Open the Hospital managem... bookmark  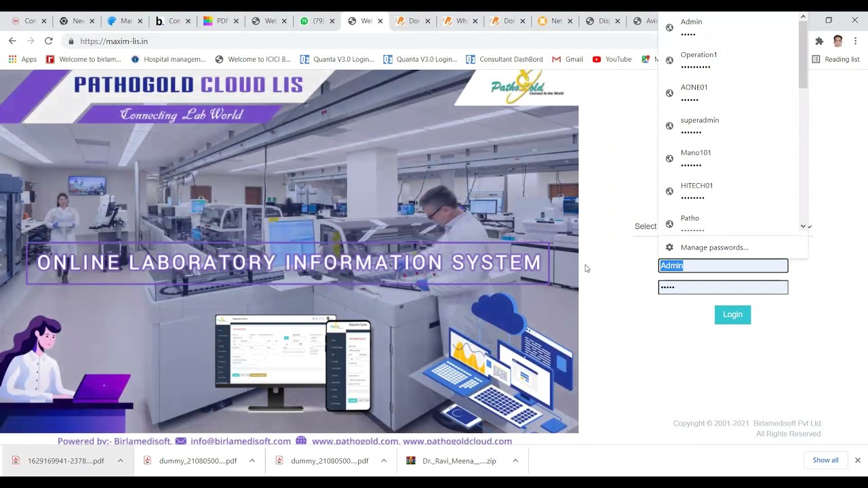(x=168, y=60)
